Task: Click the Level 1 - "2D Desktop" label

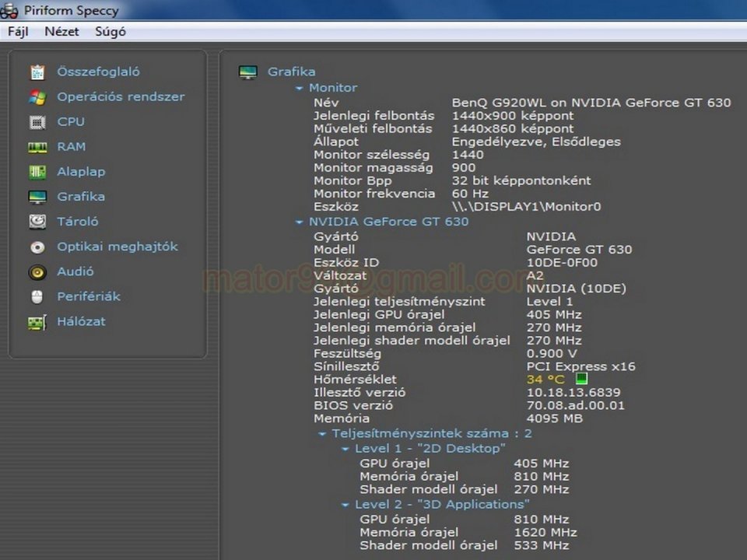Action: [430, 449]
